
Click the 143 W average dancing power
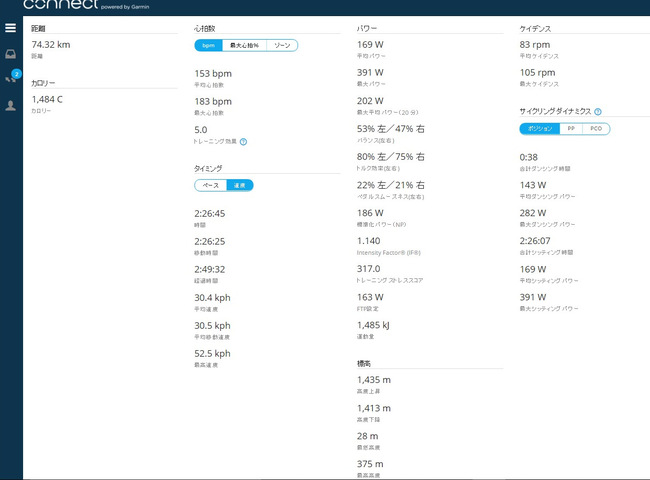coord(533,185)
